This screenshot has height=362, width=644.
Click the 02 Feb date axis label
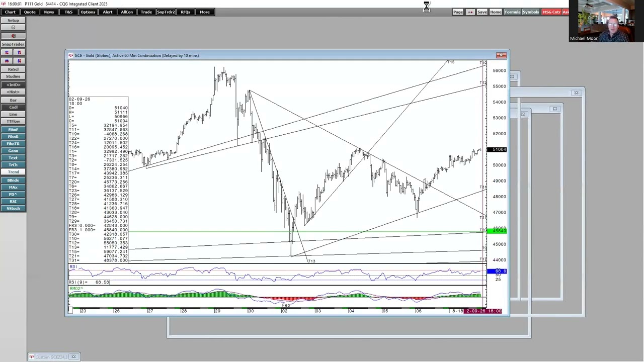(284, 311)
